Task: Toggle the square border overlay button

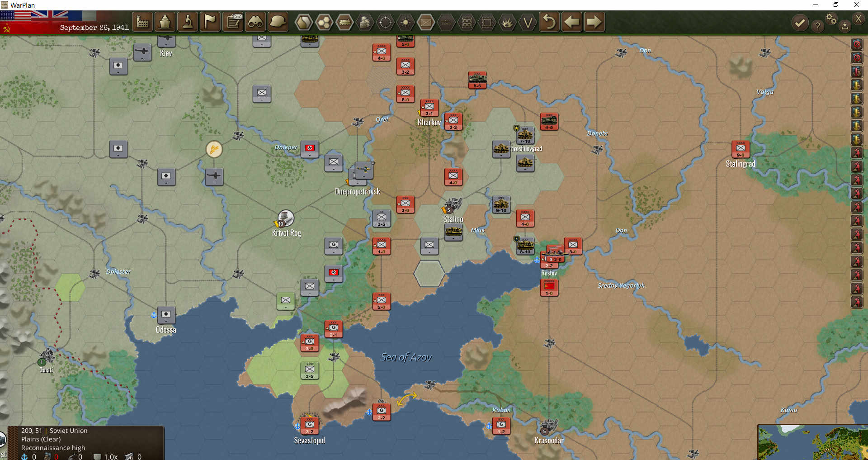Action: (487, 22)
